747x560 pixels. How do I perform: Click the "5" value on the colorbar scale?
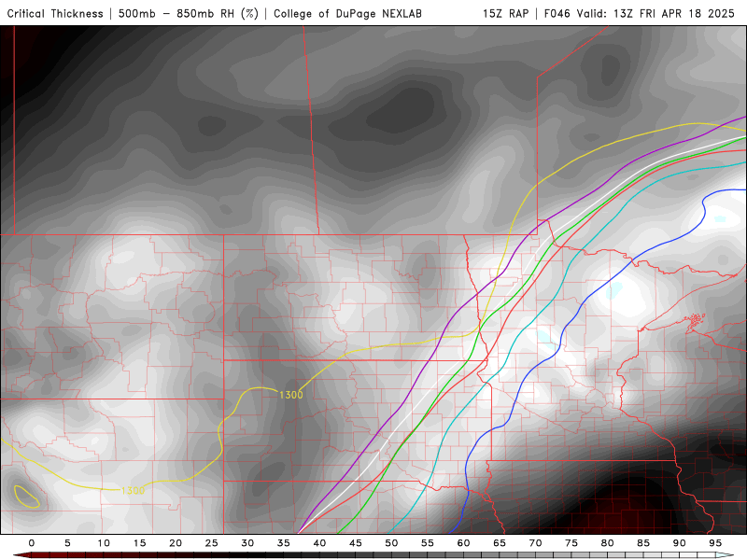coord(67,543)
